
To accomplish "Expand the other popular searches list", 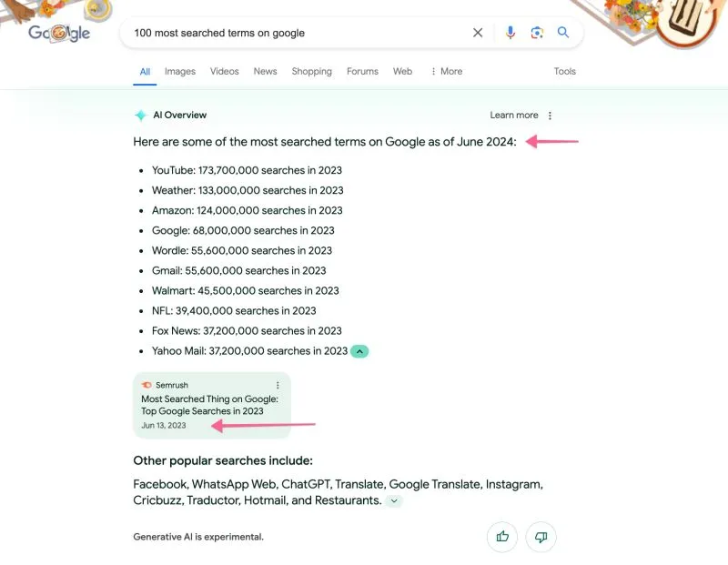I will pos(394,500).
